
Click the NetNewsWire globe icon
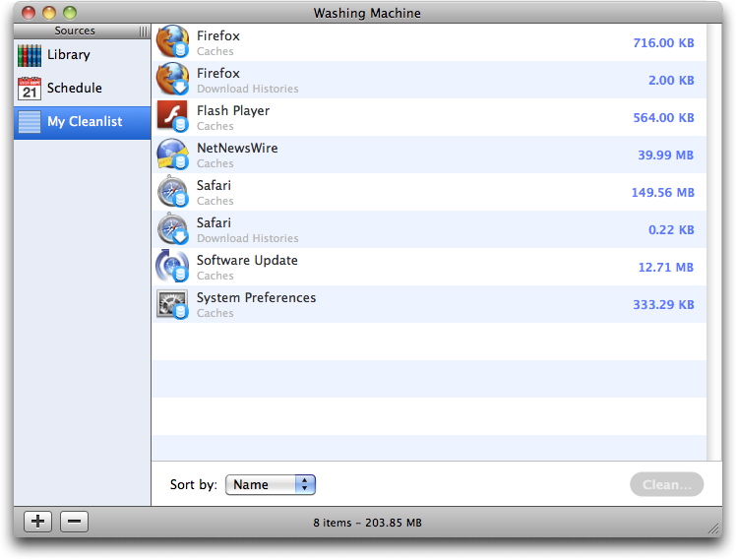172,154
